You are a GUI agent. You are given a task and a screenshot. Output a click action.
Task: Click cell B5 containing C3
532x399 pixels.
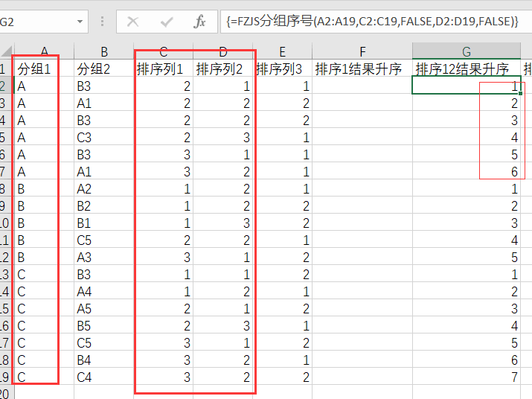tap(104, 138)
